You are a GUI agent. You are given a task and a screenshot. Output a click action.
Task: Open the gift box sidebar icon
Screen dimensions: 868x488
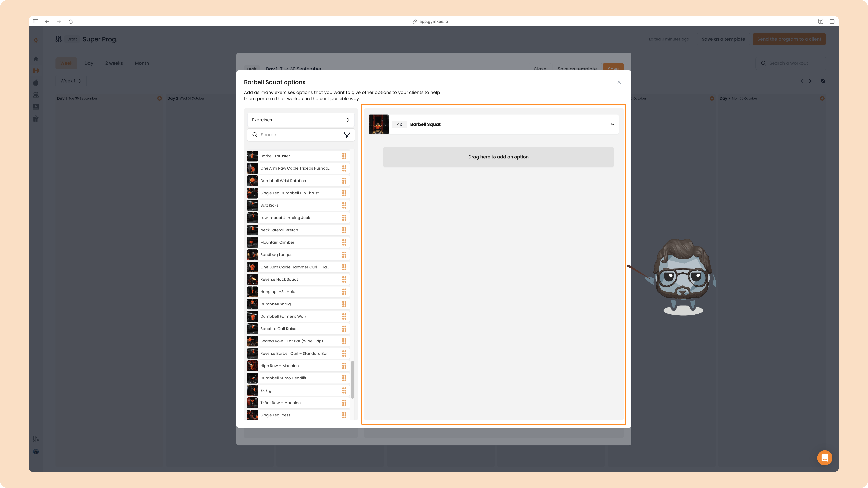(x=36, y=119)
